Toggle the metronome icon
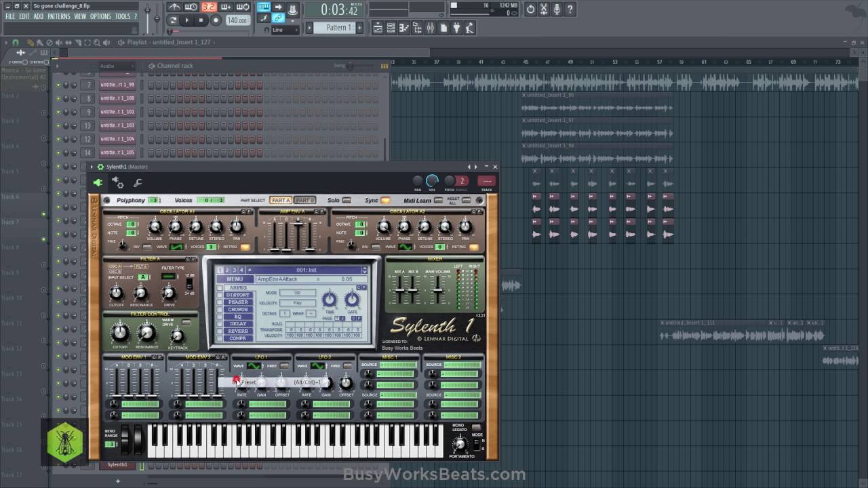The width and height of the screenshot is (868, 488). [x=175, y=7]
